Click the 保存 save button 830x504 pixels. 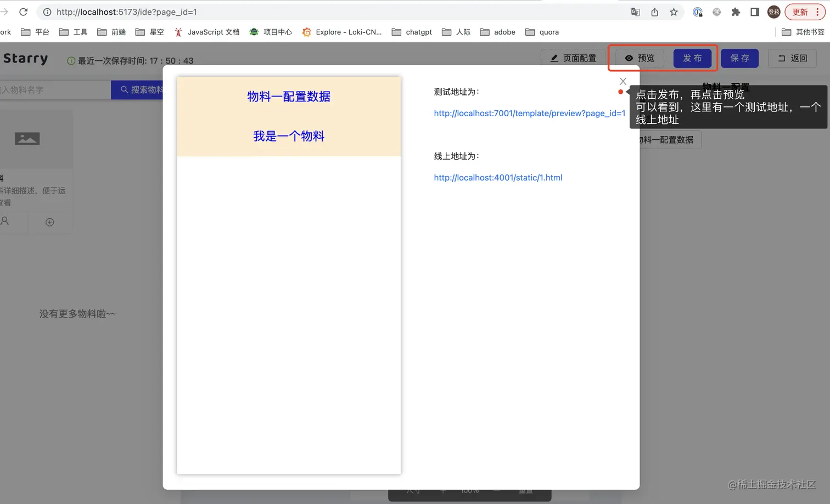click(x=739, y=58)
